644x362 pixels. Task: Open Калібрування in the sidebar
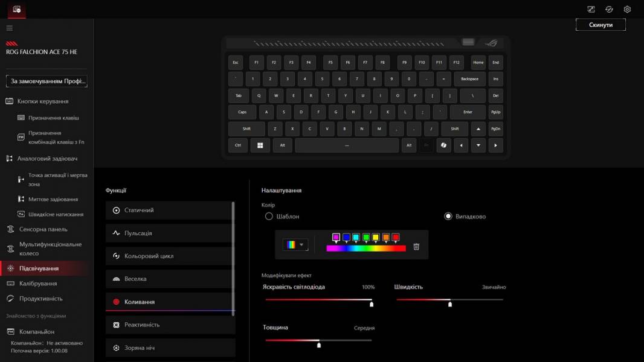pyautogui.click(x=38, y=284)
